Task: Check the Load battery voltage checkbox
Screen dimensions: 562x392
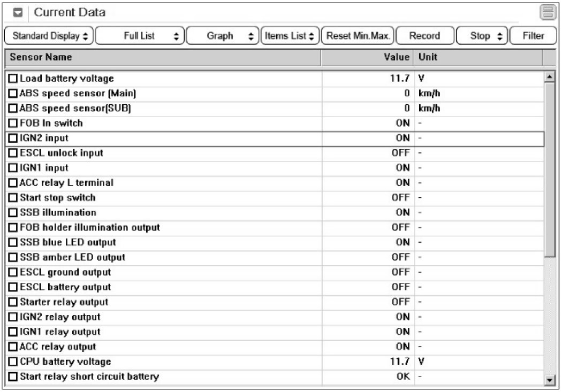Action: coord(13,79)
